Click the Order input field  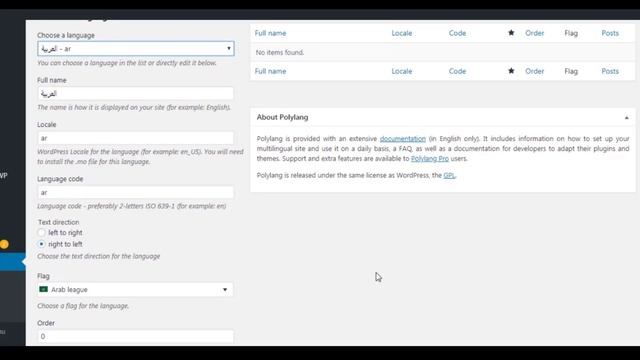pyautogui.click(x=136, y=336)
